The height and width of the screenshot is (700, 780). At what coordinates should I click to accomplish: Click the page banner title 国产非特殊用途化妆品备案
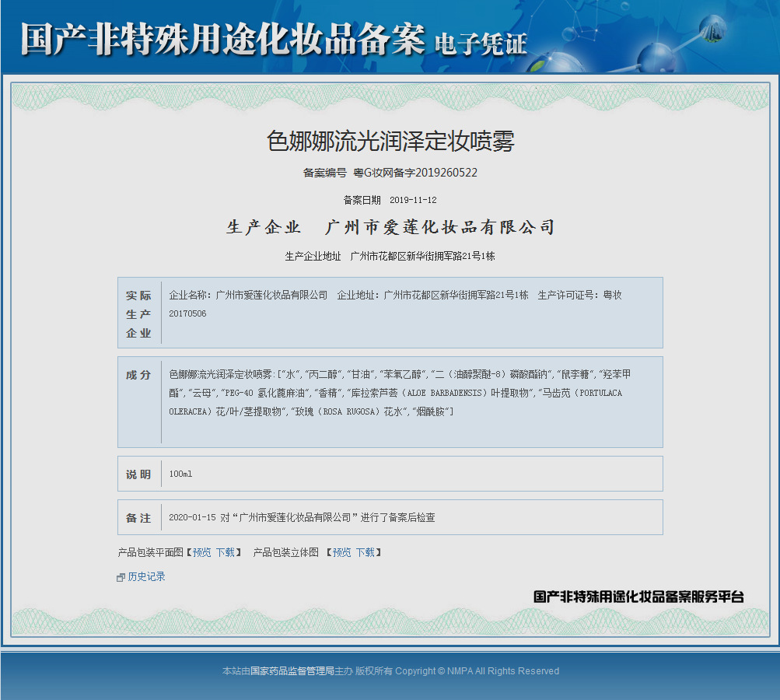223,39
